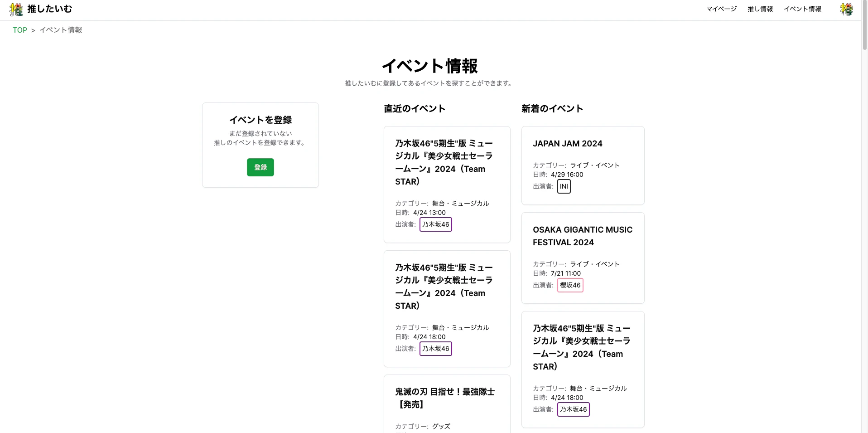This screenshot has height=433, width=868.
Task: Open the user avatar icon in header
Action: tap(846, 9)
